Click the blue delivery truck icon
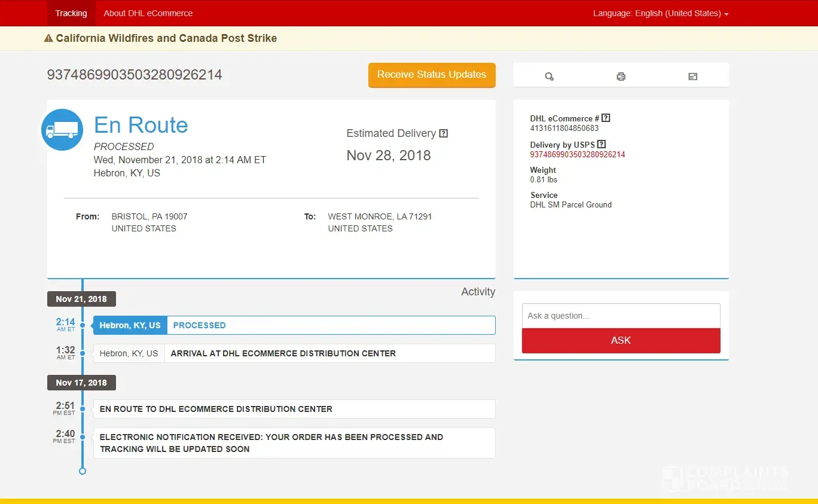Viewport: 818px width, 504px height. (x=62, y=130)
